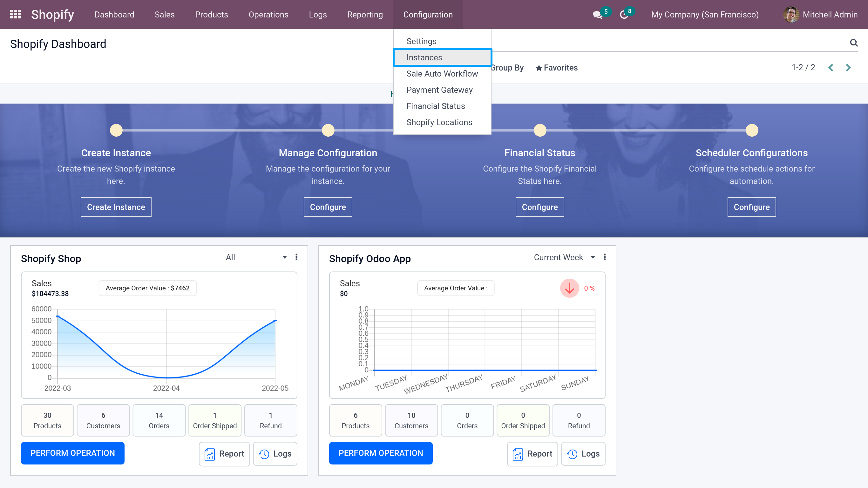Click Create Instance step circle

tap(116, 130)
